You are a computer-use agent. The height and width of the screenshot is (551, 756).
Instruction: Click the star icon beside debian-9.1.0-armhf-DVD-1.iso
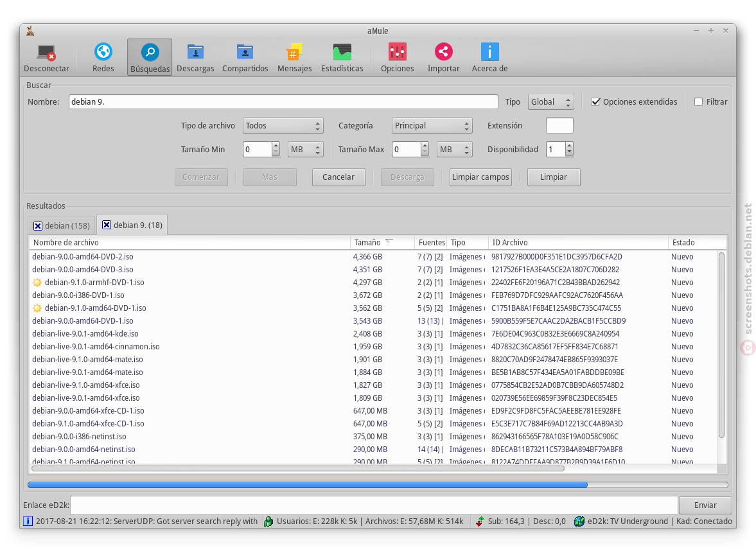[x=37, y=283]
